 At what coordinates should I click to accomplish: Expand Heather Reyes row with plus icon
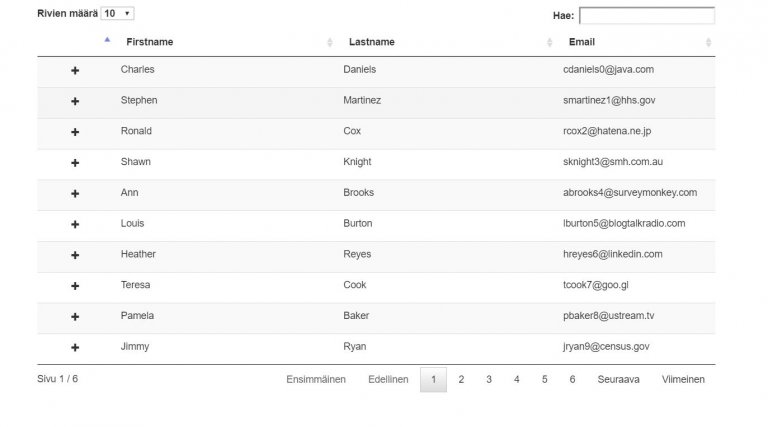(75, 255)
